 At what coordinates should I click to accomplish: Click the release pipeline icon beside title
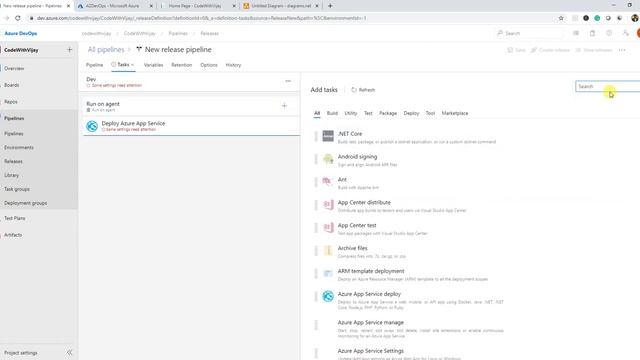pyautogui.click(x=139, y=49)
